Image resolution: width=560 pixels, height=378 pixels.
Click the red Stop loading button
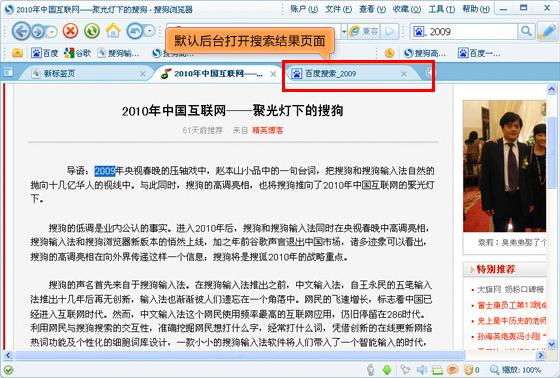coord(70,31)
